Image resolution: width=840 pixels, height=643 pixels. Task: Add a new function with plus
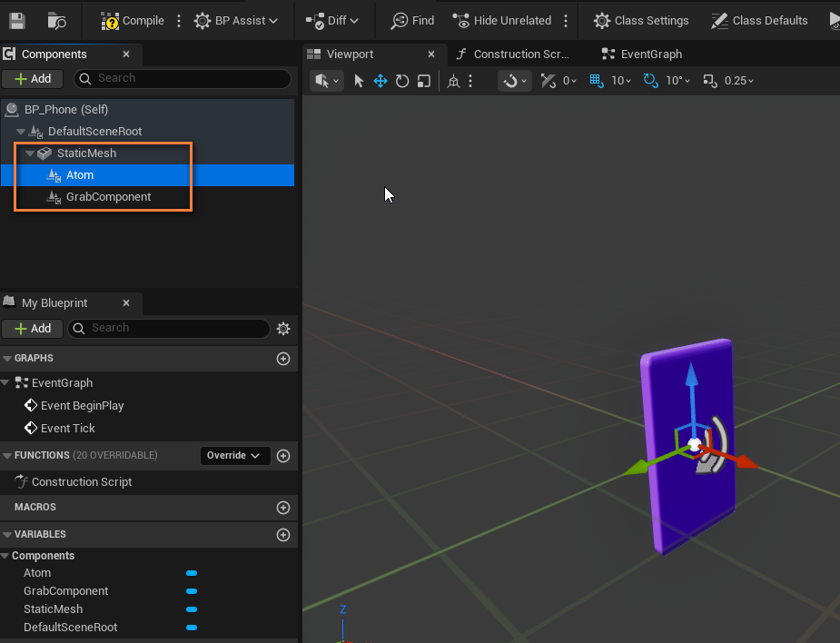283,456
